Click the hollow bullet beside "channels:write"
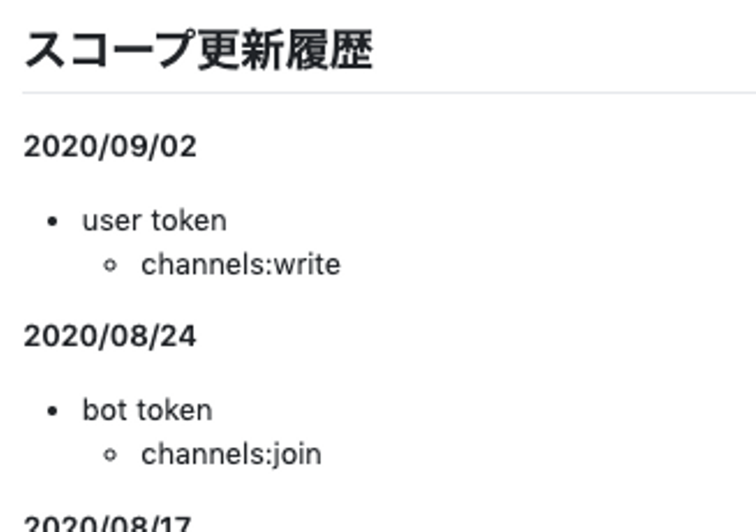 110,265
